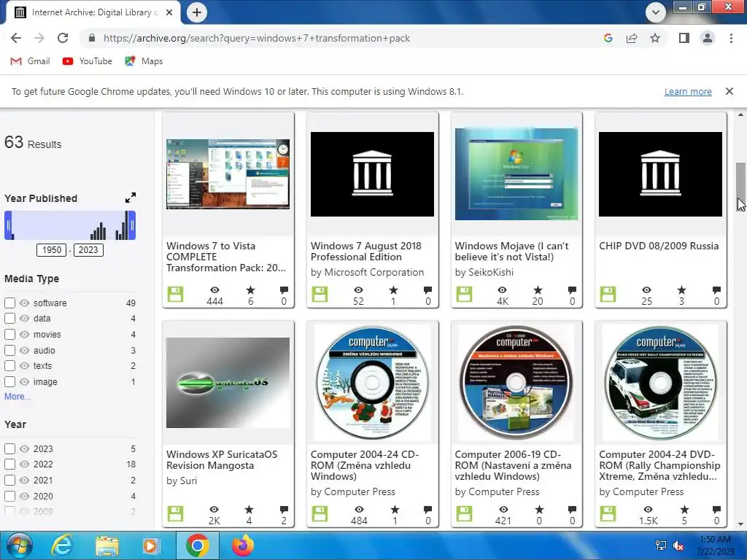The height and width of the screenshot is (560, 747).
Task: Hide data results using eye icon
Action: [24, 318]
